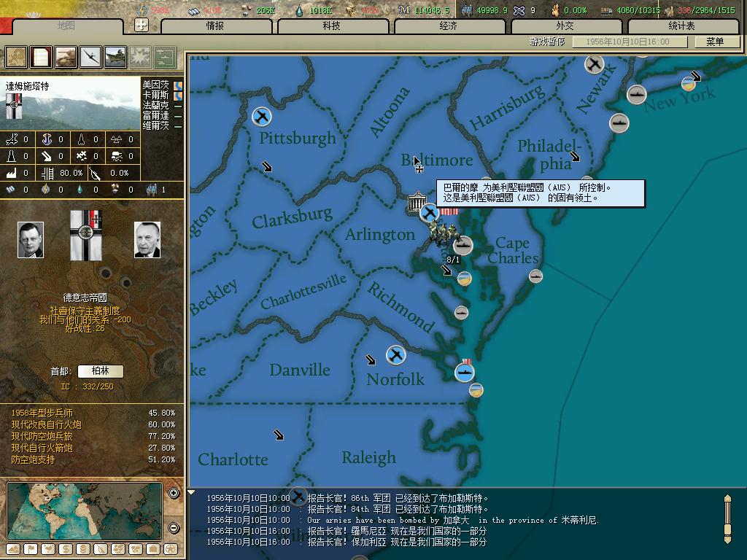The image size is (747, 560).
Task: Select the Europe map overview icon
Action: tap(16, 57)
